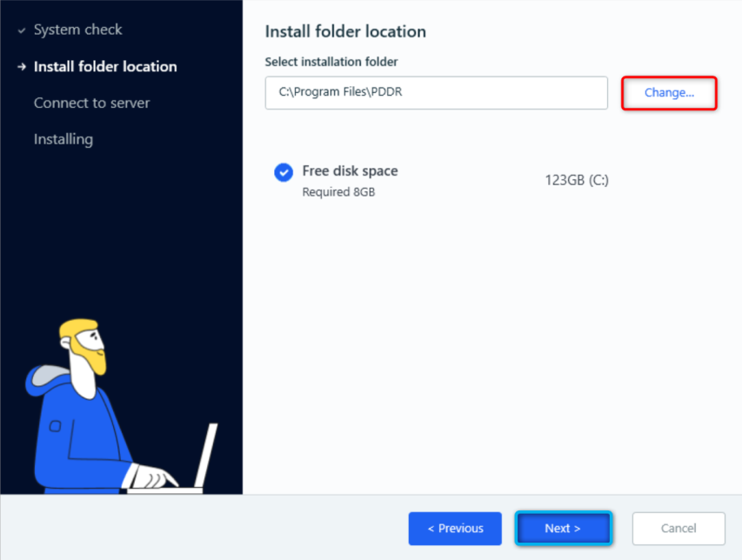This screenshot has width=742, height=560.
Task: Click the System check completed checkmark icon
Action: [21, 30]
